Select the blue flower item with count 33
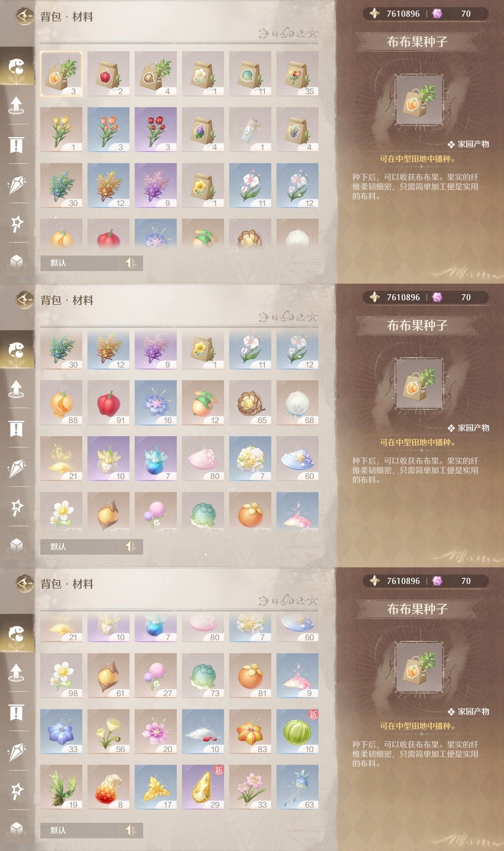Screen dimensions: 504x851 coord(61,732)
